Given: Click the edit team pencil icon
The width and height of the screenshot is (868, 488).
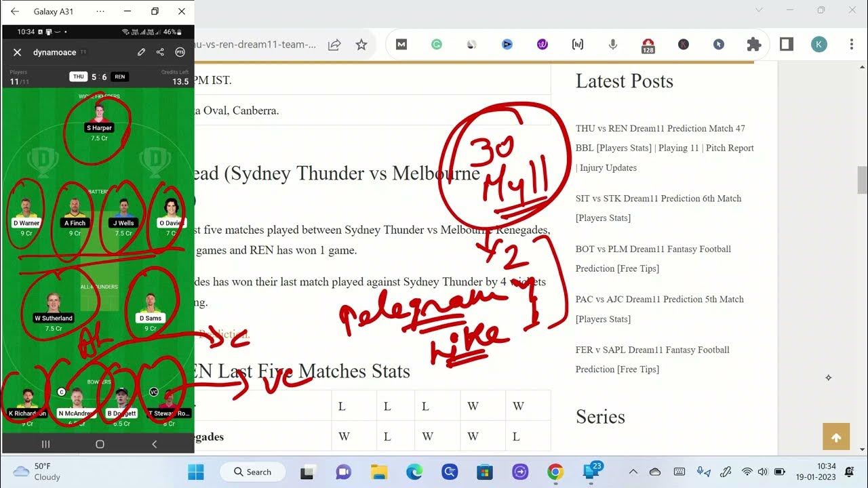Looking at the screenshot, I should point(141,52).
